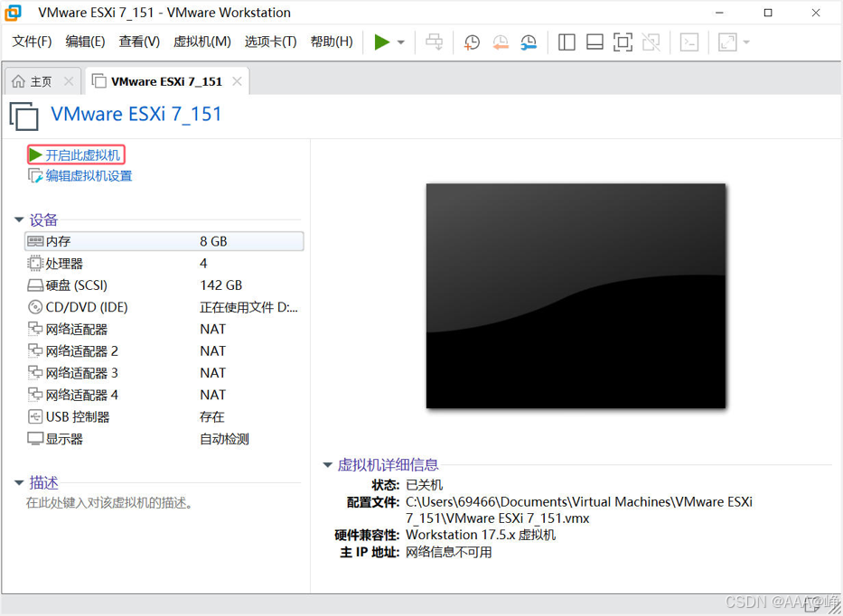Viewport: 843px width, 616px height.
Task: Click the 已关机 status text
Action: (424, 485)
